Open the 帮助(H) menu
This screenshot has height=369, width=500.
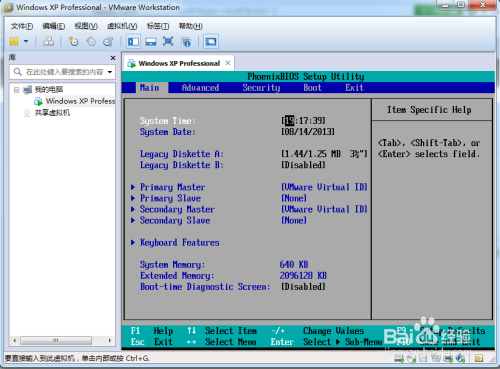[191, 26]
